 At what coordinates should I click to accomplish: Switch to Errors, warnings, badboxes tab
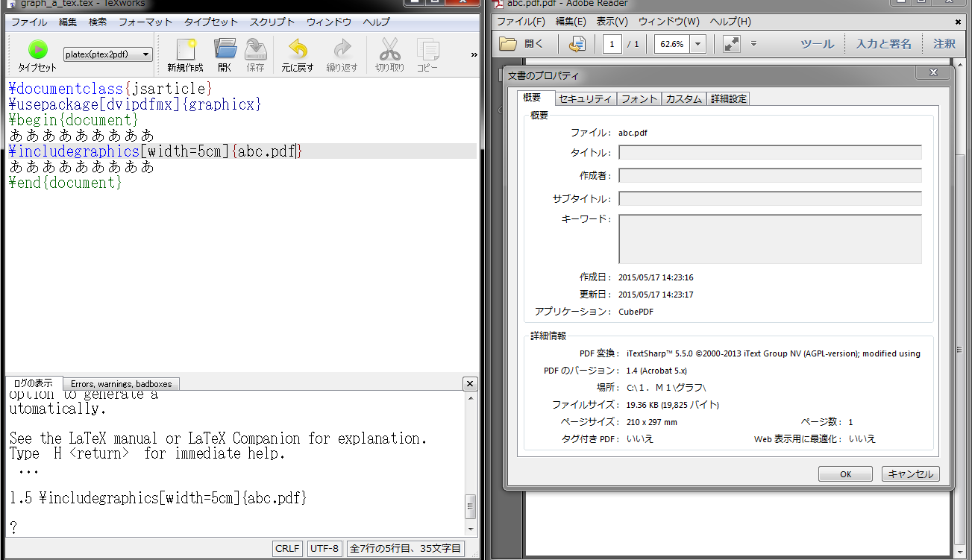[121, 383]
